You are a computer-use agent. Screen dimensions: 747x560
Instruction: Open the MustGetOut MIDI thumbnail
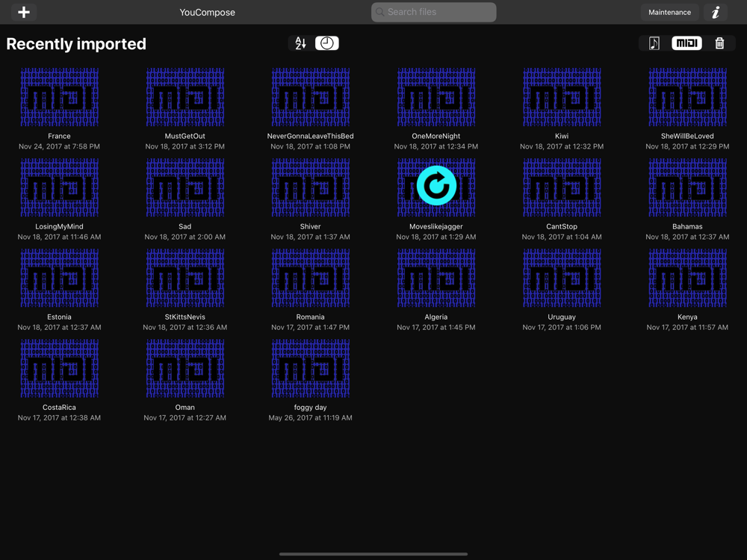(x=185, y=97)
